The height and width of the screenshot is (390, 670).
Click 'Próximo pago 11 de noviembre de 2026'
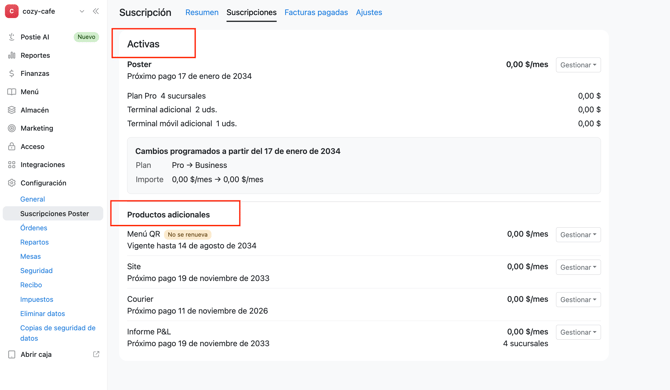click(197, 311)
